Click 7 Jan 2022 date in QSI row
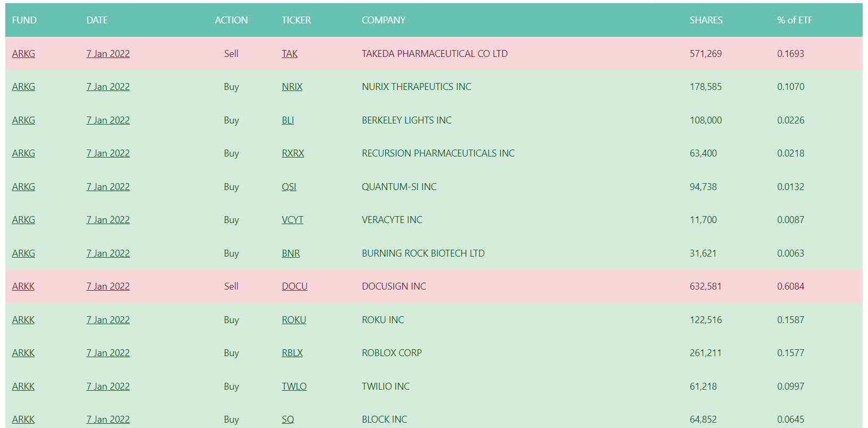The height and width of the screenshot is (428, 868). (x=108, y=187)
